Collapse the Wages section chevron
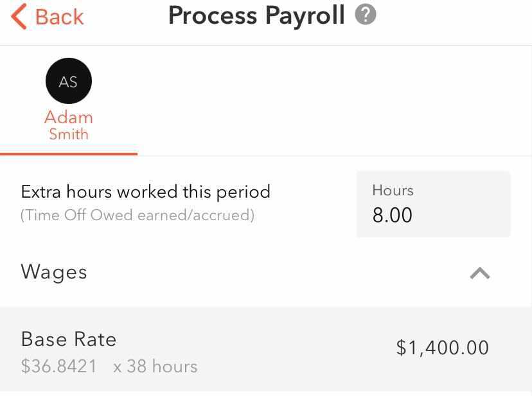Viewport: 532px width, 396px height. point(480,273)
